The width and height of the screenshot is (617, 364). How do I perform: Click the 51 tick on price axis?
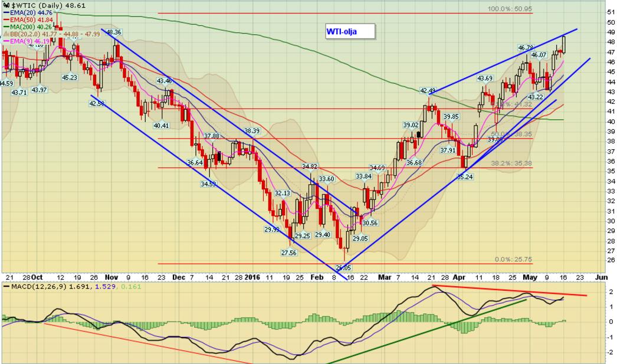611,12
